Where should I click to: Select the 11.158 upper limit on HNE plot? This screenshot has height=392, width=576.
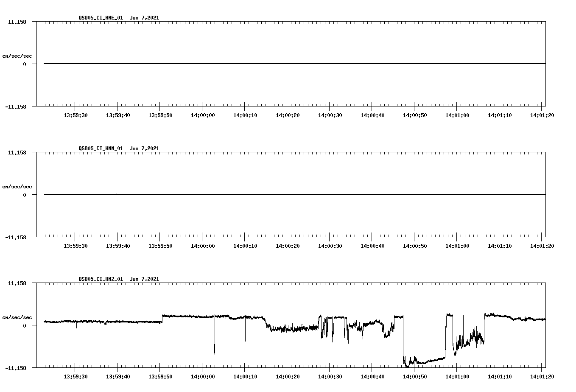pos(17,22)
